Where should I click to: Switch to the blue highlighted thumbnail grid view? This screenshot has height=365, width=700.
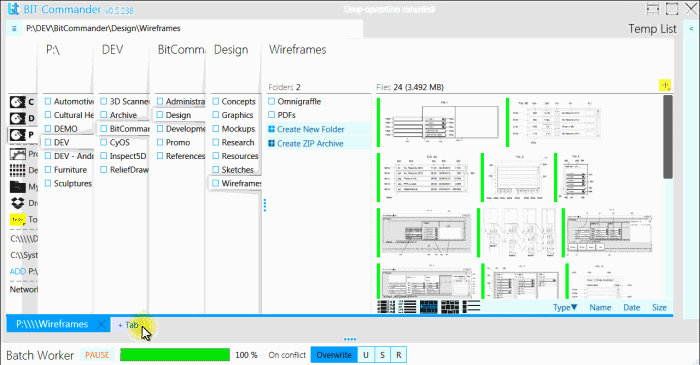pyautogui.click(x=429, y=307)
